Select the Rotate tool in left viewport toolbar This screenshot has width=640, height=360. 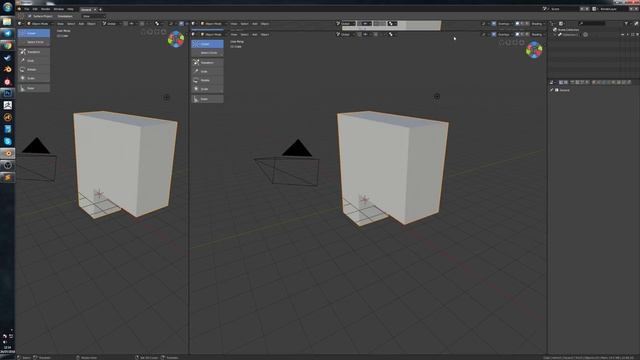[x=34, y=69]
